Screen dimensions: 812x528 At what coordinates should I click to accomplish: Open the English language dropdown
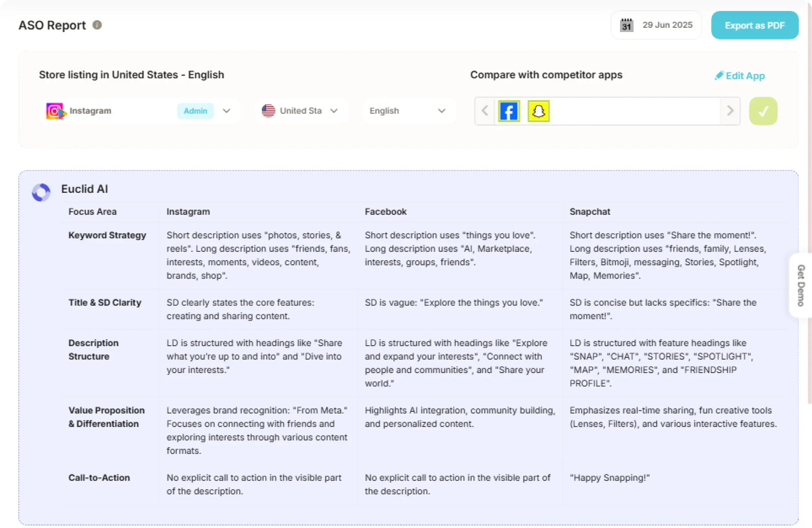click(x=442, y=111)
